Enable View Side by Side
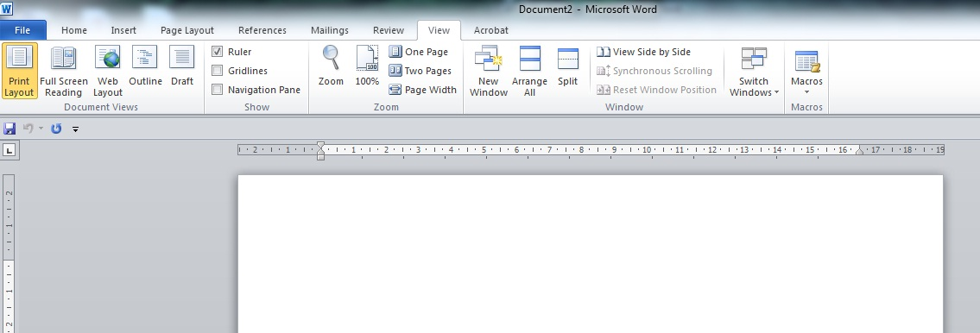 click(x=644, y=52)
